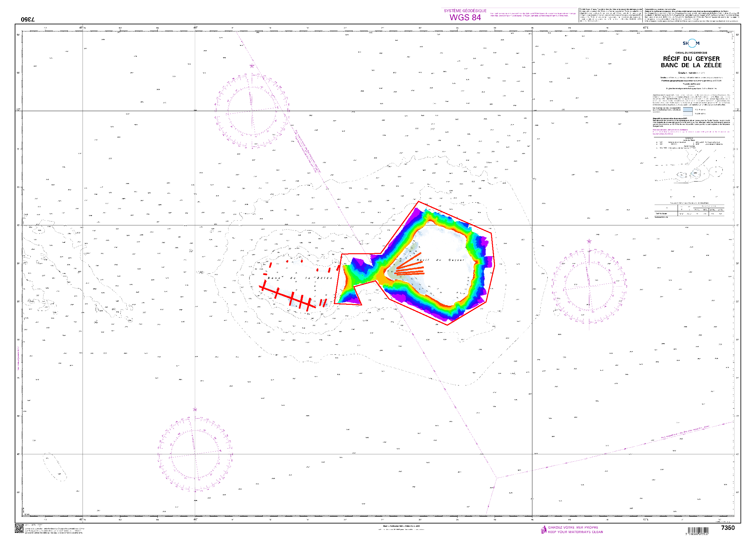Click the 'Banc de la Zélée' map label

300,278
